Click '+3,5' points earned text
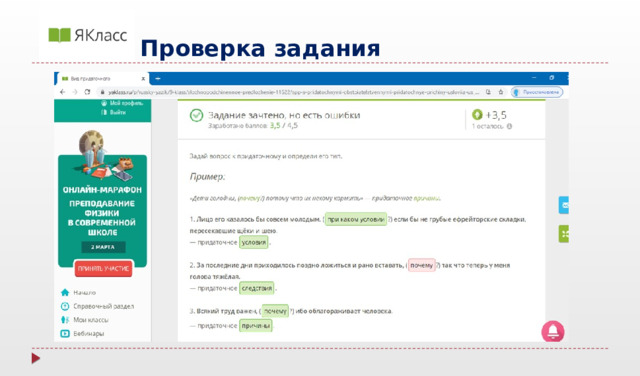The width and height of the screenshot is (640, 376). pyautogui.click(x=496, y=115)
